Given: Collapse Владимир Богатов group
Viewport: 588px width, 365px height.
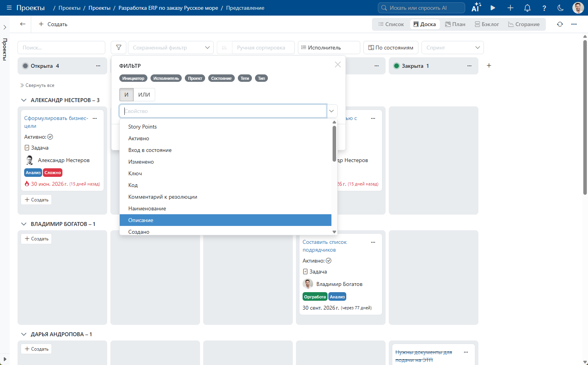Looking at the screenshot, I should (24, 224).
